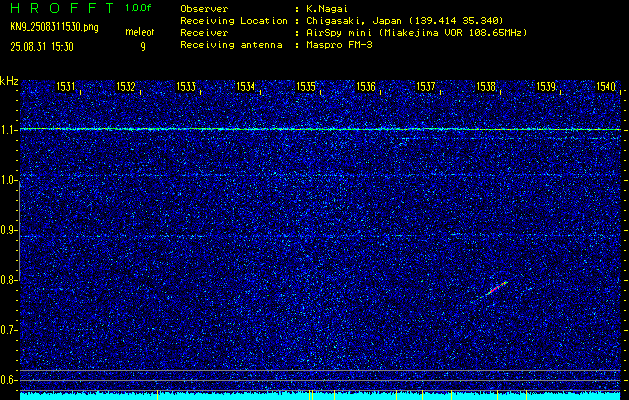The width and height of the screenshot is (629, 400).
Task: Click the Receiver field label
Action: click(204, 32)
